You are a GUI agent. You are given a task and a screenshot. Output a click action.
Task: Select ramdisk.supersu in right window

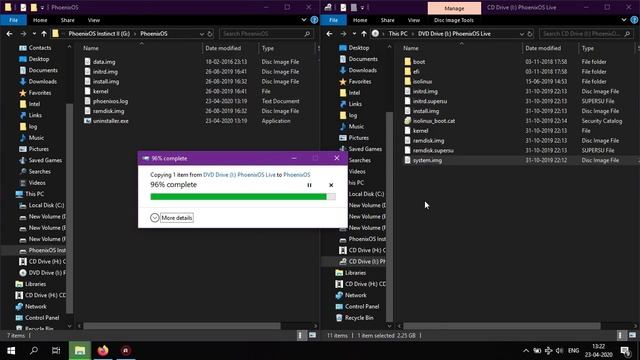coord(433,151)
